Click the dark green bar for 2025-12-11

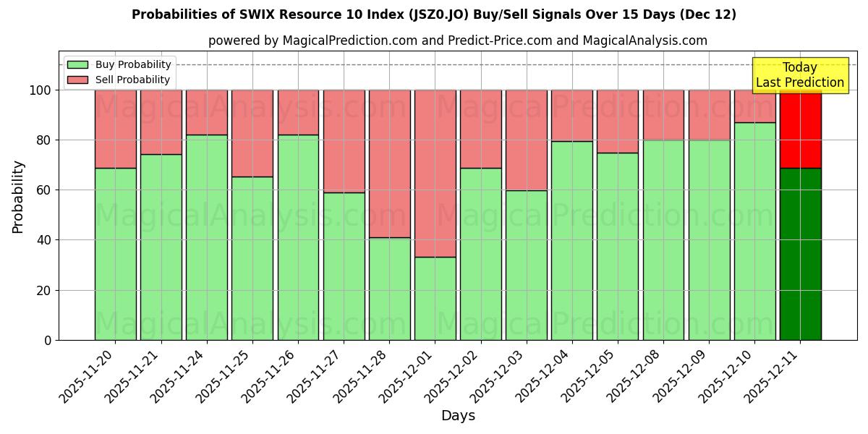tap(800, 254)
